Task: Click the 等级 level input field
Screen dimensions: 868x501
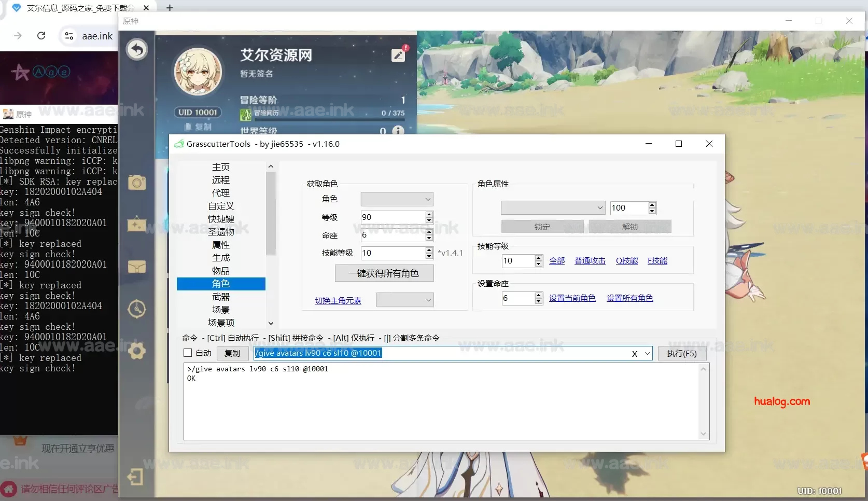Action: 393,217
